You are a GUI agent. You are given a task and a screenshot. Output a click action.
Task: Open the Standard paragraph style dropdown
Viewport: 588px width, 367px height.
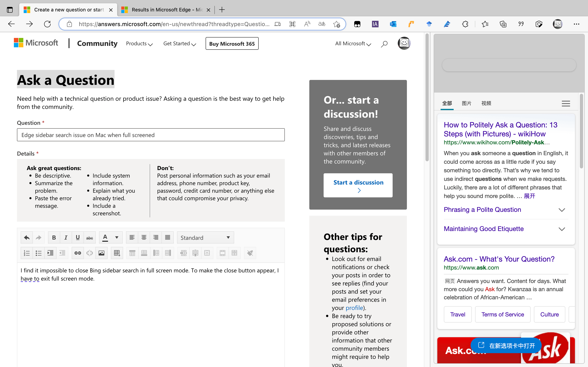[x=205, y=238]
